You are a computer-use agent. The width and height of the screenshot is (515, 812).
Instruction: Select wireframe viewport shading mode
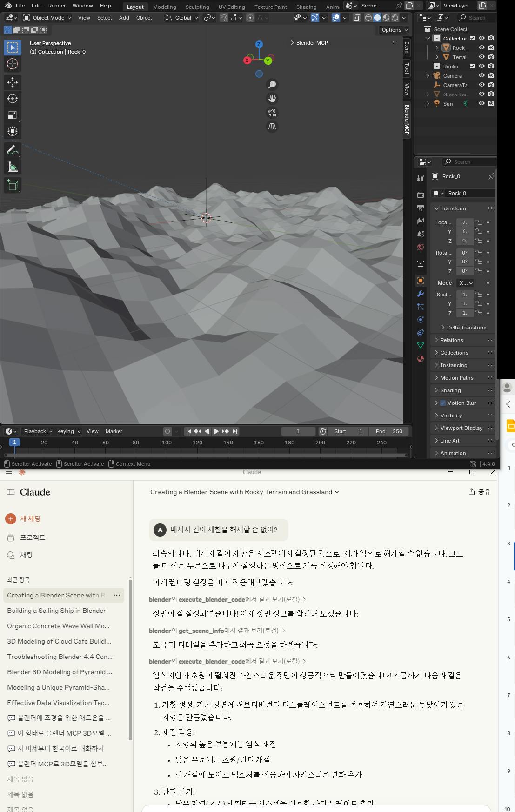[368, 18]
